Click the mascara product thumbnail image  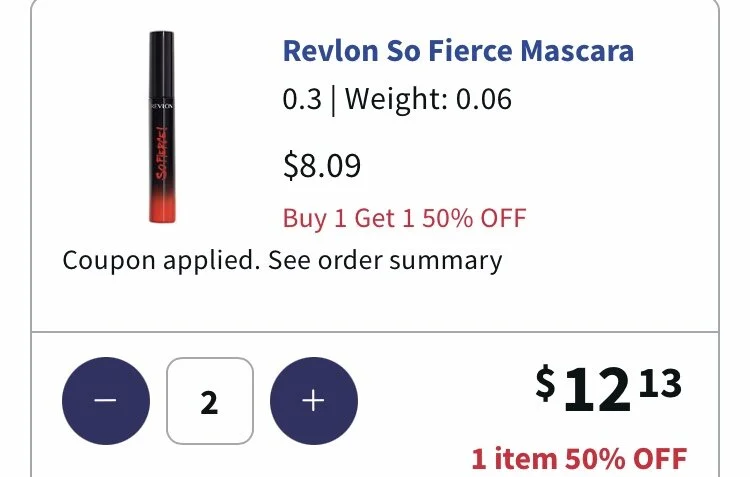(x=162, y=127)
